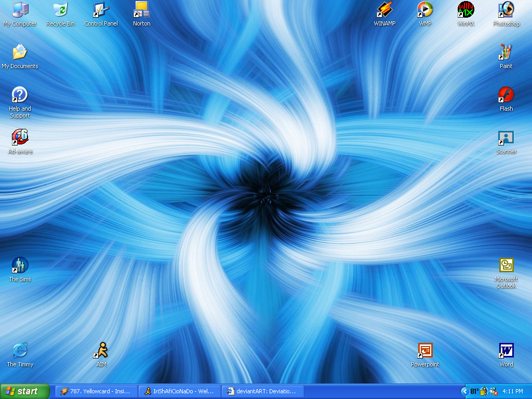Click the MSN Messenger tray icon

(494, 392)
